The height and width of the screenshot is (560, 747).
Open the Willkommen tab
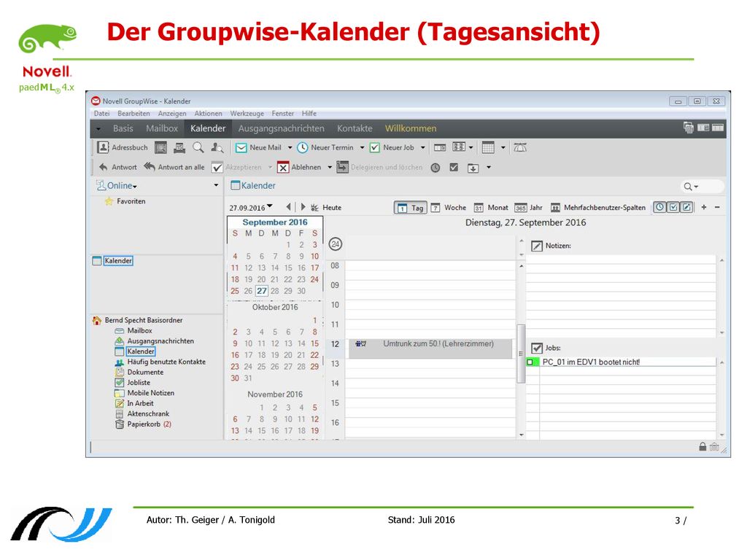[410, 128]
